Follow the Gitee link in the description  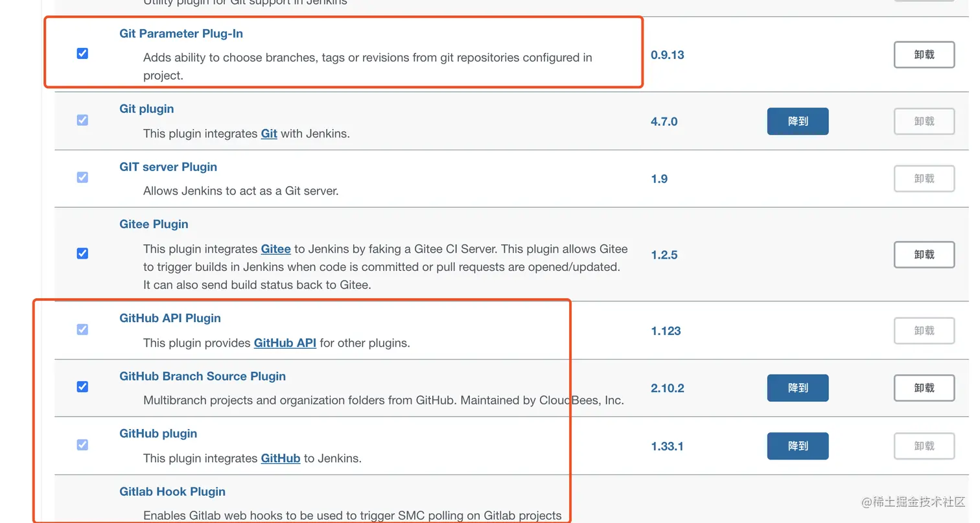(x=275, y=249)
